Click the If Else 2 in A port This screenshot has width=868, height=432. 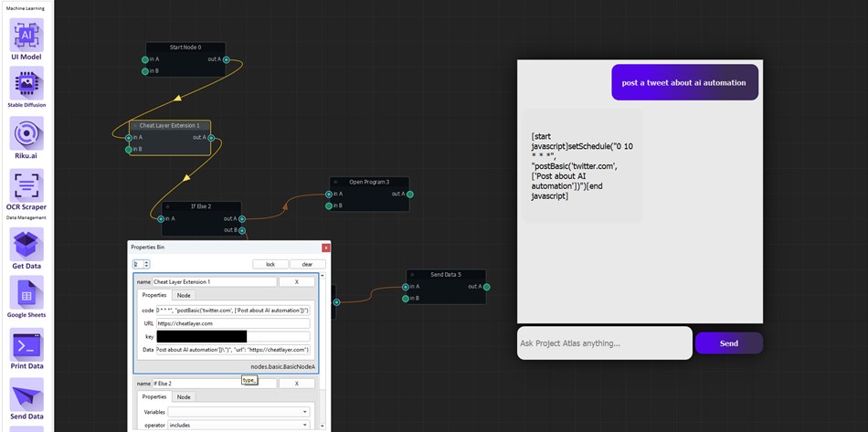(161, 219)
